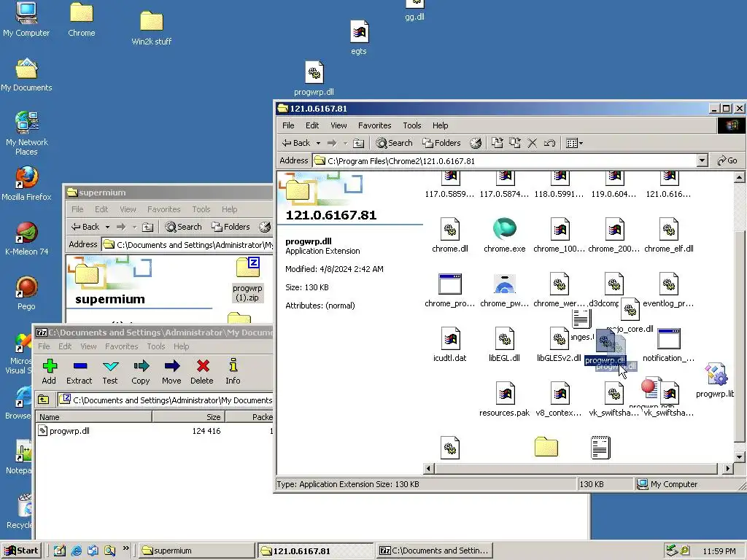
Task: Select the icudtl.dat file
Action: [x=449, y=344]
